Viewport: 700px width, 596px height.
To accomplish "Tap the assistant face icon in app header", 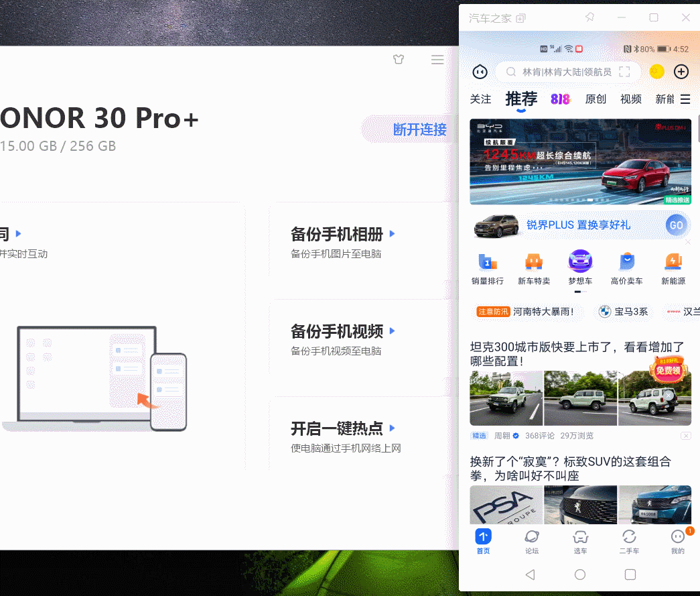I will (x=480, y=72).
